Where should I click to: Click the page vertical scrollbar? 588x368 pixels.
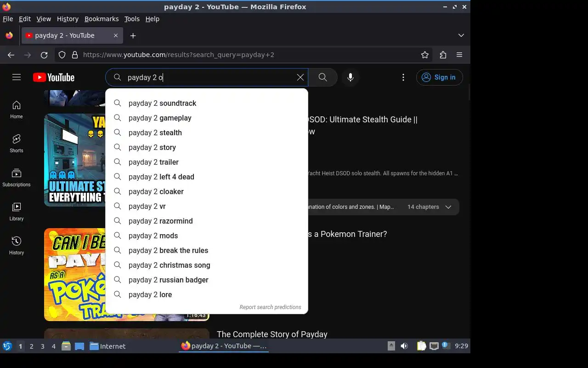(x=469, y=92)
